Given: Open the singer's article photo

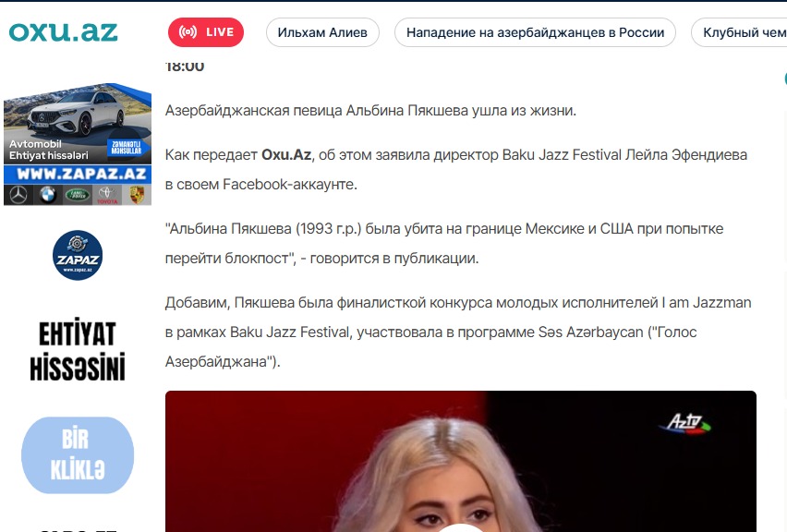Looking at the screenshot, I should [461, 461].
